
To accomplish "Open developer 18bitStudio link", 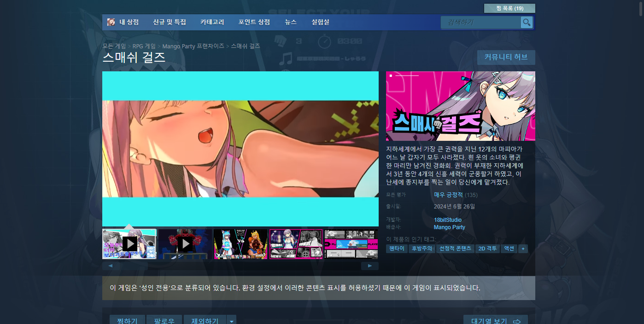I will pos(448,220).
